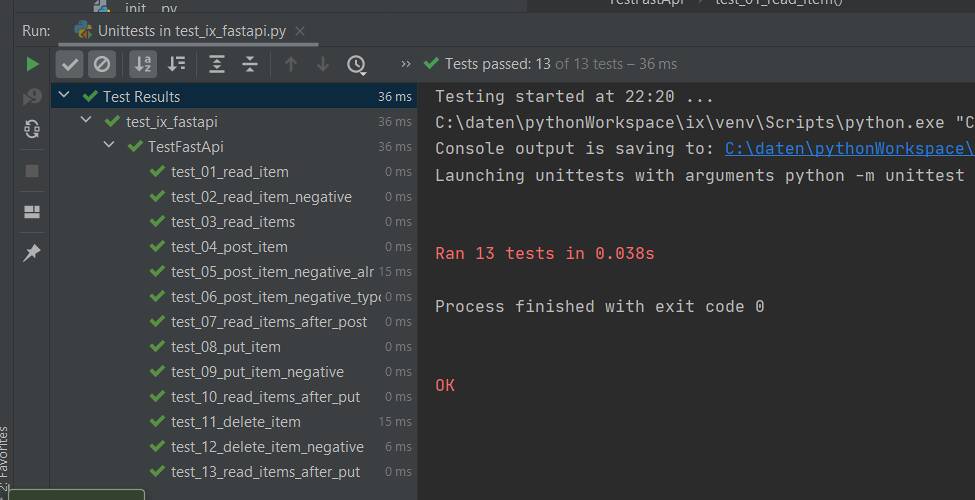This screenshot has width=975, height=500.
Task: Pin the run tab with pin icon
Action: click(x=32, y=253)
